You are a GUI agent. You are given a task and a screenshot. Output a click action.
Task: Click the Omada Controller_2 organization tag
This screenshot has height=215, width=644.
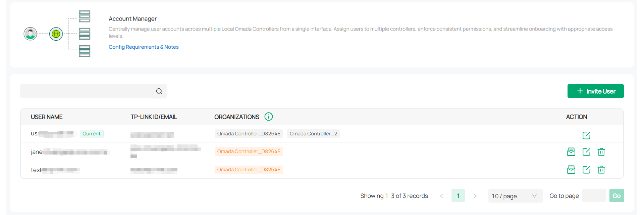pos(313,134)
